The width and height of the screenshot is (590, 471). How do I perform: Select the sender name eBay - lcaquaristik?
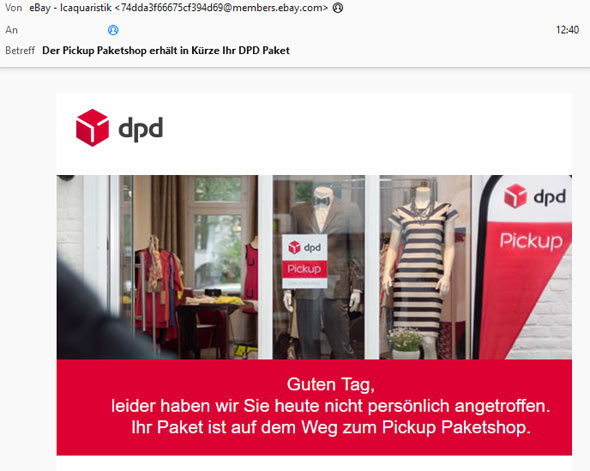(70, 8)
